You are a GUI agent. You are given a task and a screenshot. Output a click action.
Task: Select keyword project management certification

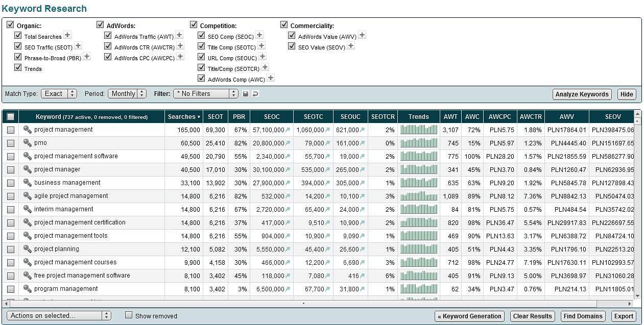point(80,222)
